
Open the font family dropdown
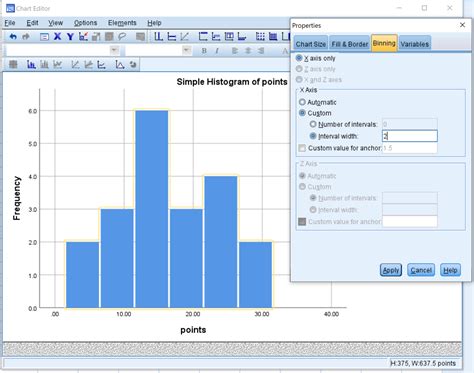click(x=114, y=50)
